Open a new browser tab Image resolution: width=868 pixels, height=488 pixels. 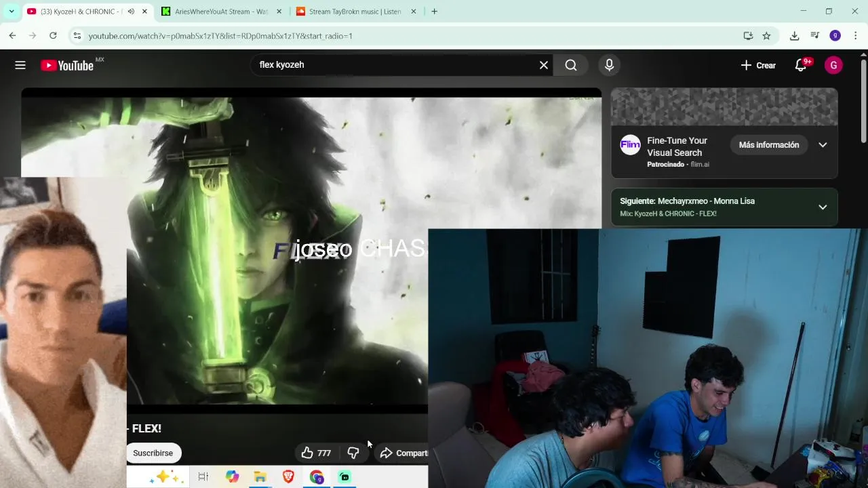(434, 12)
